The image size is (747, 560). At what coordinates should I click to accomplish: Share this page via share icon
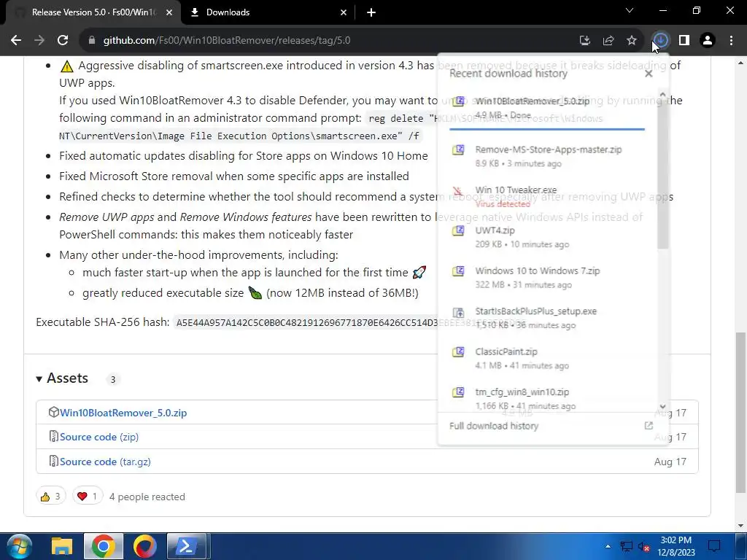click(x=608, y=41)
